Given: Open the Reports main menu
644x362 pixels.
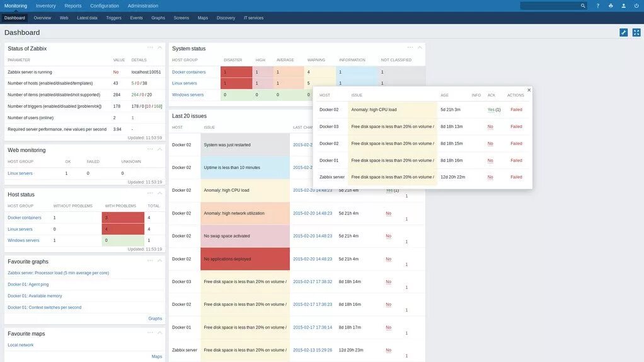Looking at the screenshot, I should (73, 6).
